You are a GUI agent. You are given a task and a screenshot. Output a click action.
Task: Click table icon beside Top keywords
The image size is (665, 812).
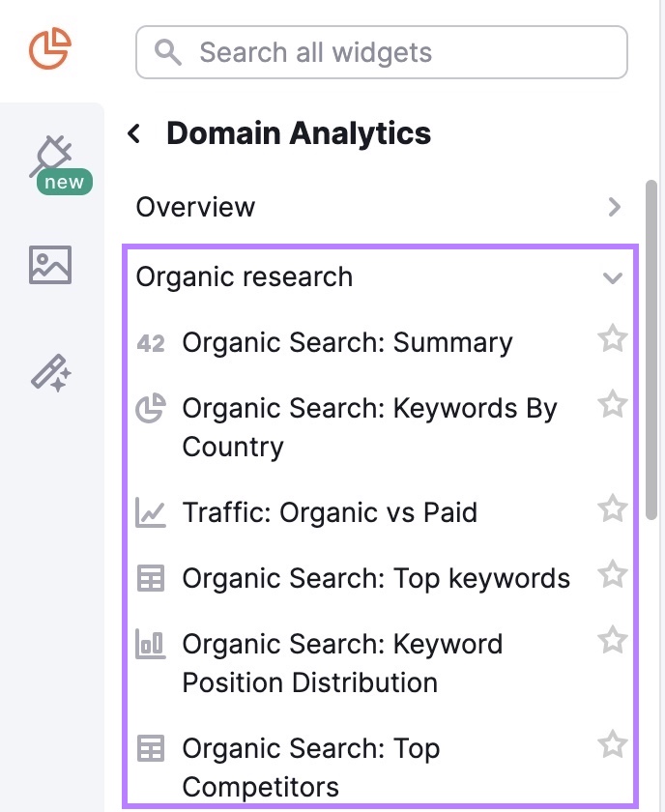(151, 578)
